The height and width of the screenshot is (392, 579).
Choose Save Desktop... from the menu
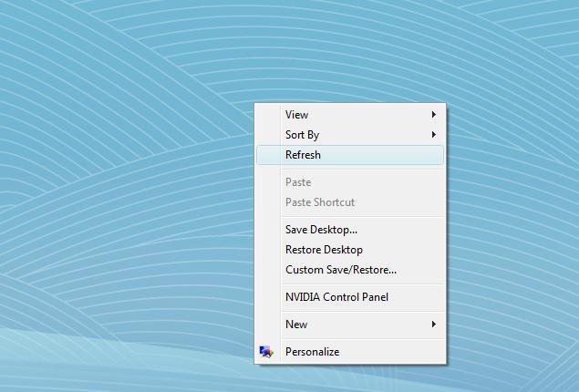pyautogui.click(x=350, y=230)
